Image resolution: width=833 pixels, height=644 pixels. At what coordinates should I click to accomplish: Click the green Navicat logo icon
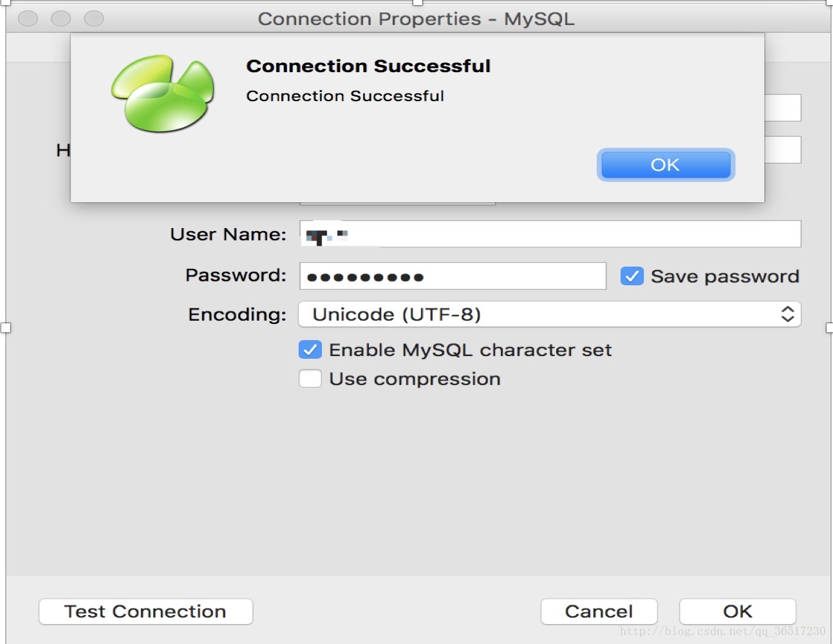coord(163,94)
